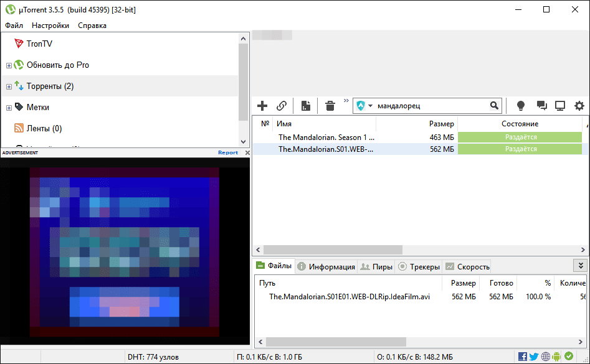The image size is (590, 364).
Task: Open the search provider dropdown arrow
Action: click(370, 106)
